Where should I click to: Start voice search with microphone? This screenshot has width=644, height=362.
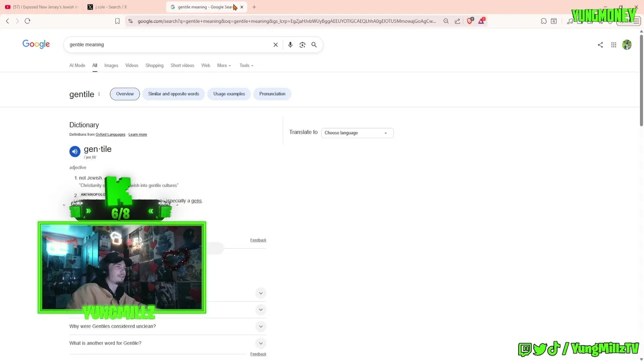click(x=290, y=45)
